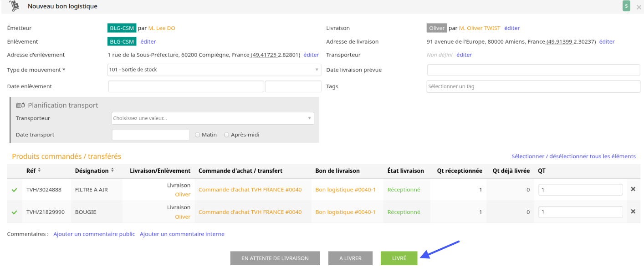The image size is (644, 272).
Task: Click Oliver link in BOUGIE row
Action: 183,217
